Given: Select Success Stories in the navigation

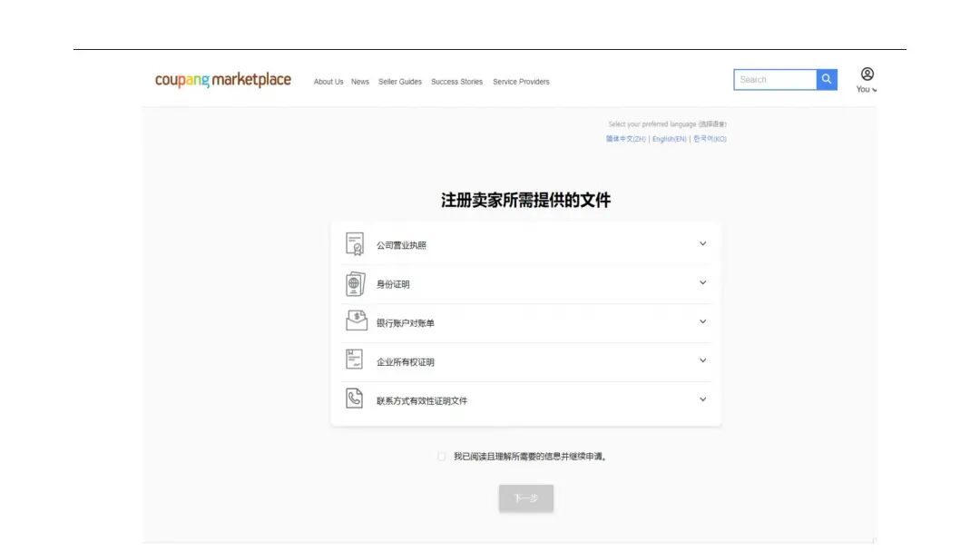Looking at the screenshot, I should tap(458, 82).
